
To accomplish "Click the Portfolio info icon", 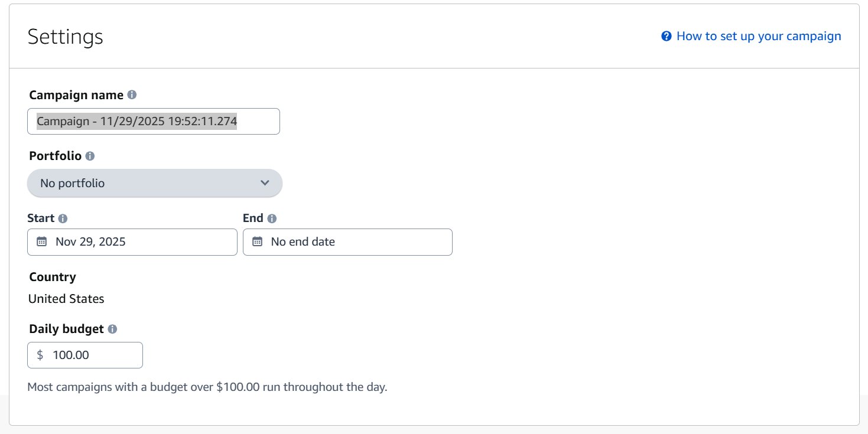I will [x=89, y=156].
